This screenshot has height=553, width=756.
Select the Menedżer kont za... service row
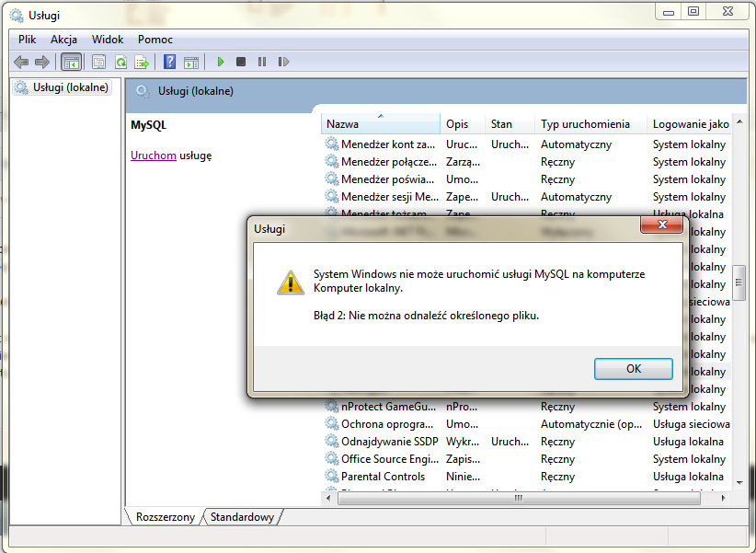(x=526, y=144)
